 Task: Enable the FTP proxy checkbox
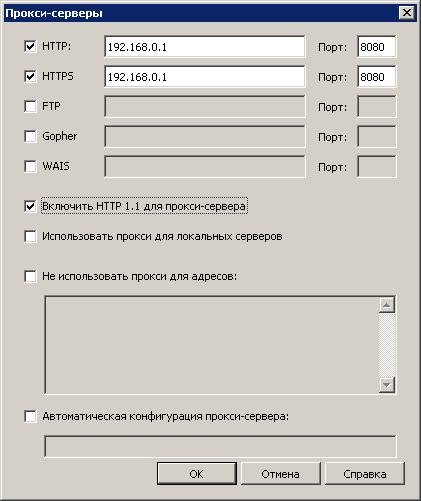[x=30, y=106]
